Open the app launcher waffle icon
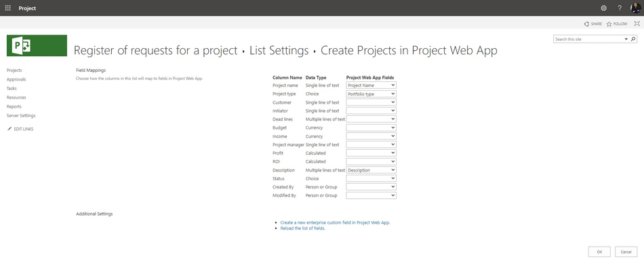644x267 pixels. coord(8,8)
